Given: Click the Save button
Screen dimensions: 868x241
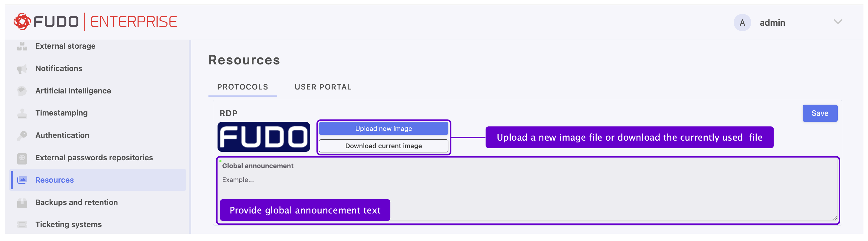Looking at the screenshot, I should tap(820, 113).
